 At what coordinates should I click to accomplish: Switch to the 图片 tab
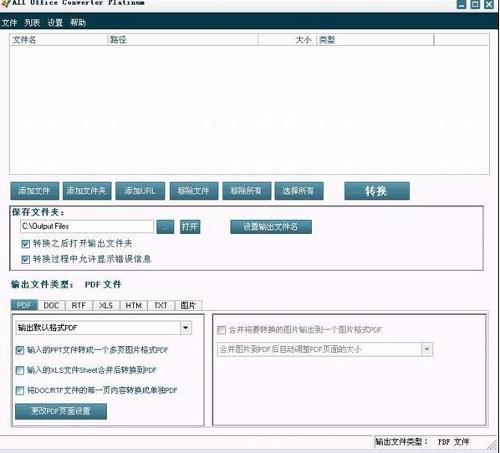(188, 305)
